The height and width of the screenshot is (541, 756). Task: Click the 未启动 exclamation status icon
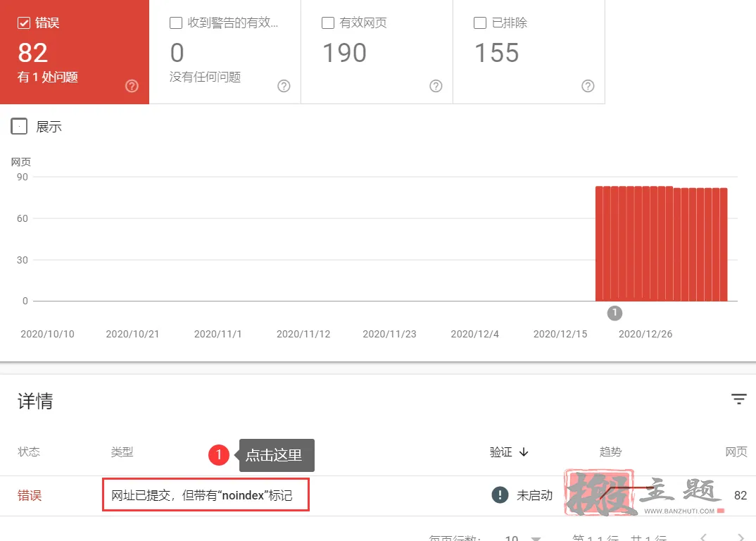point(500,495)
